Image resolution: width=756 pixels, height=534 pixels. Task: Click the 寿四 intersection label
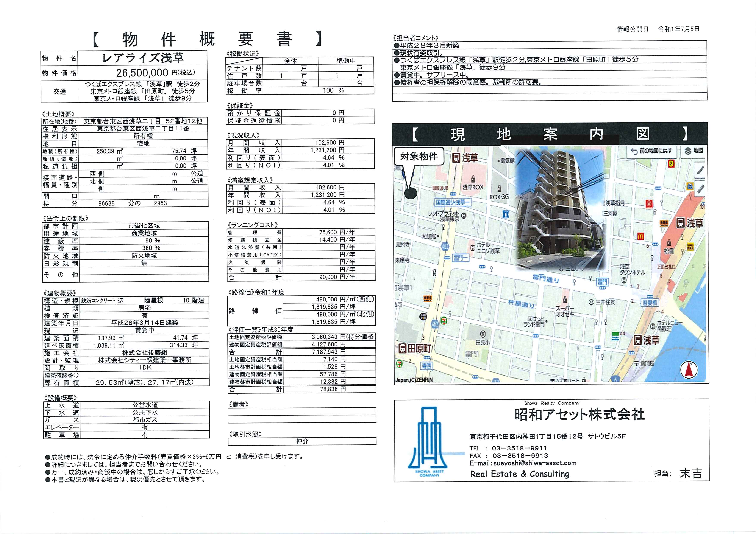(x=427, y=366)
